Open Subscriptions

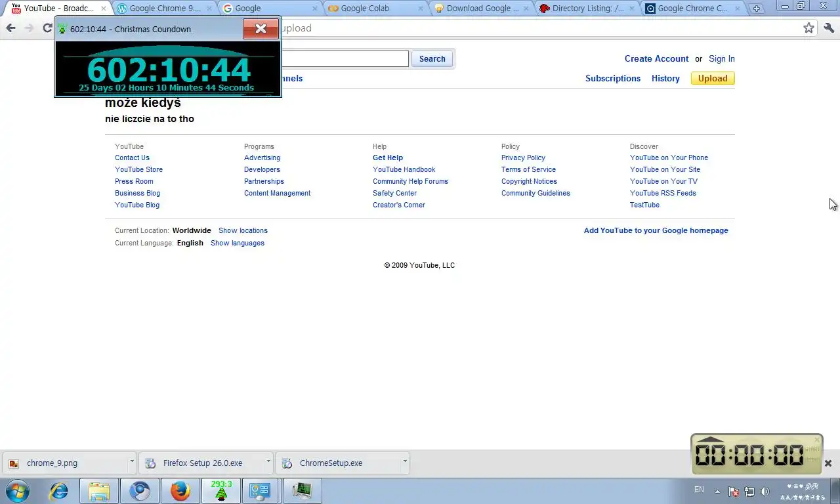(x=613, y=78)
